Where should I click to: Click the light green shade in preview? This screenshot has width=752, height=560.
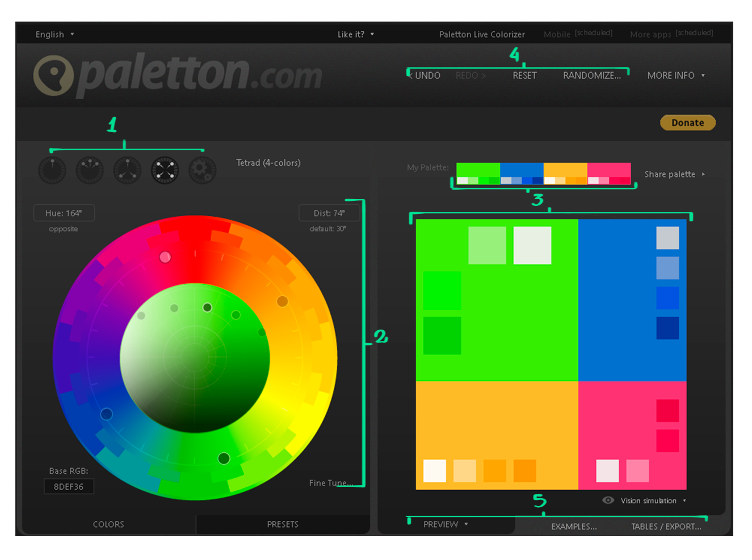tap(487, 245)
